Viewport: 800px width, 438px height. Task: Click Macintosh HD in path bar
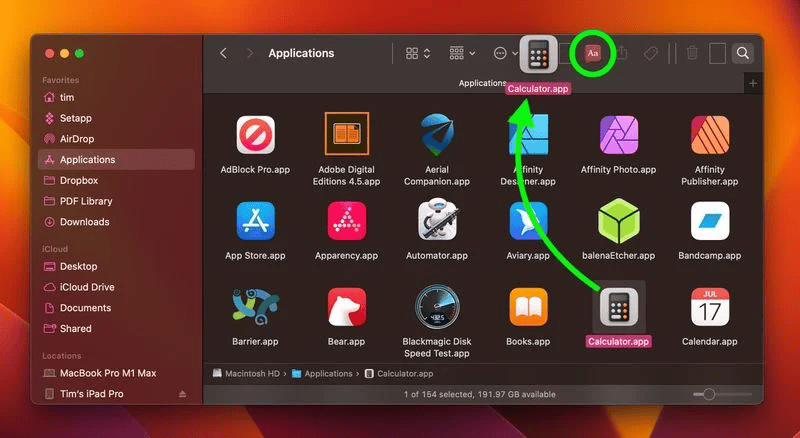pyautogui.click(x=248, y=374)
